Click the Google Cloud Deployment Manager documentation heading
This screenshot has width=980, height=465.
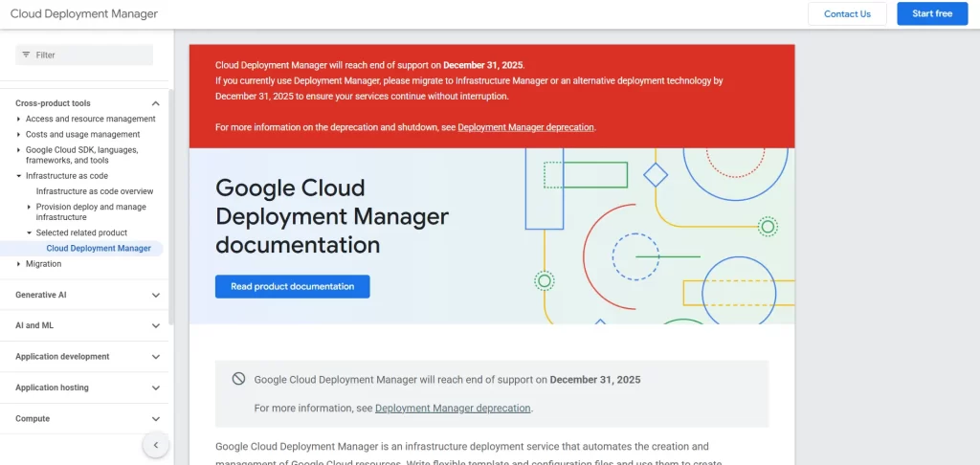point(332,216)
